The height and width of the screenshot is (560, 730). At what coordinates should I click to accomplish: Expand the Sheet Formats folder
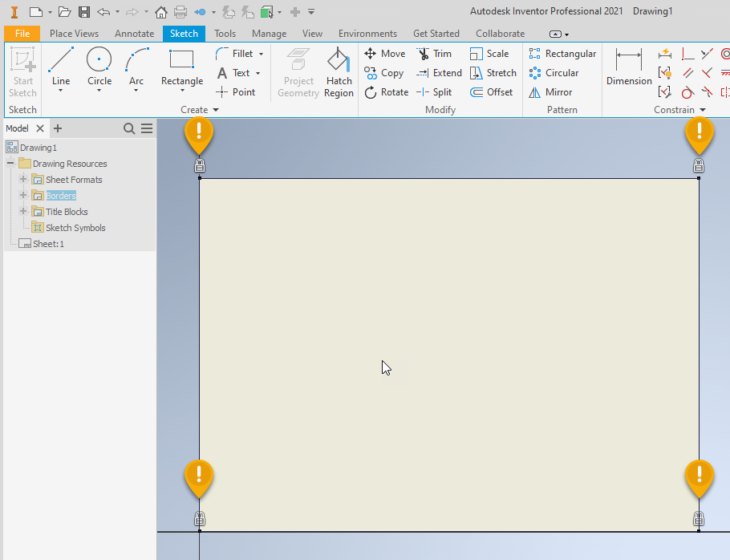tap(23, 179)
